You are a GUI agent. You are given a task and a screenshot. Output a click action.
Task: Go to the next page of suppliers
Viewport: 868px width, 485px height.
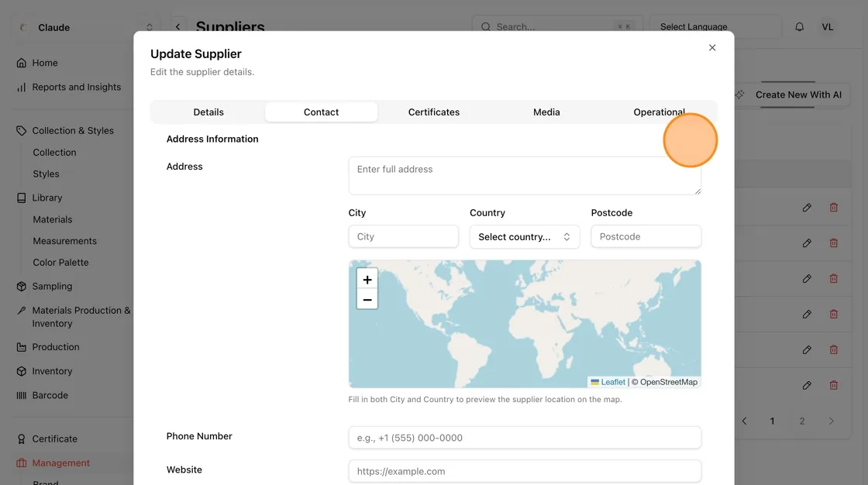[x=831, y=421]
